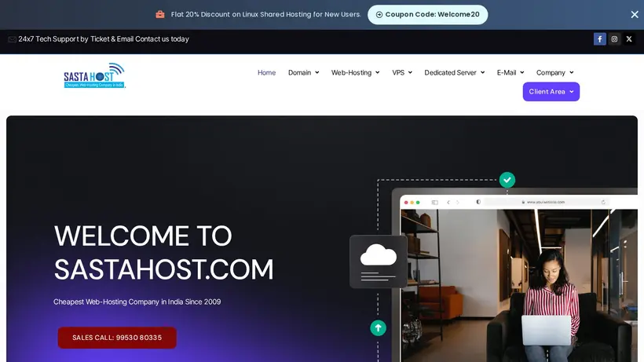
Task: Click 24x7 Tech Support contact text
Action: click(104, 39)
